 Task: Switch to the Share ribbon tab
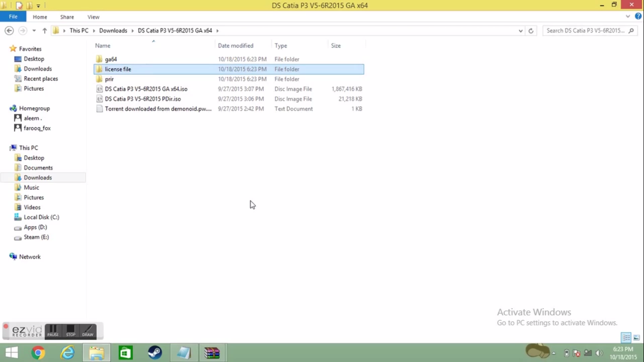click(67, 17)
